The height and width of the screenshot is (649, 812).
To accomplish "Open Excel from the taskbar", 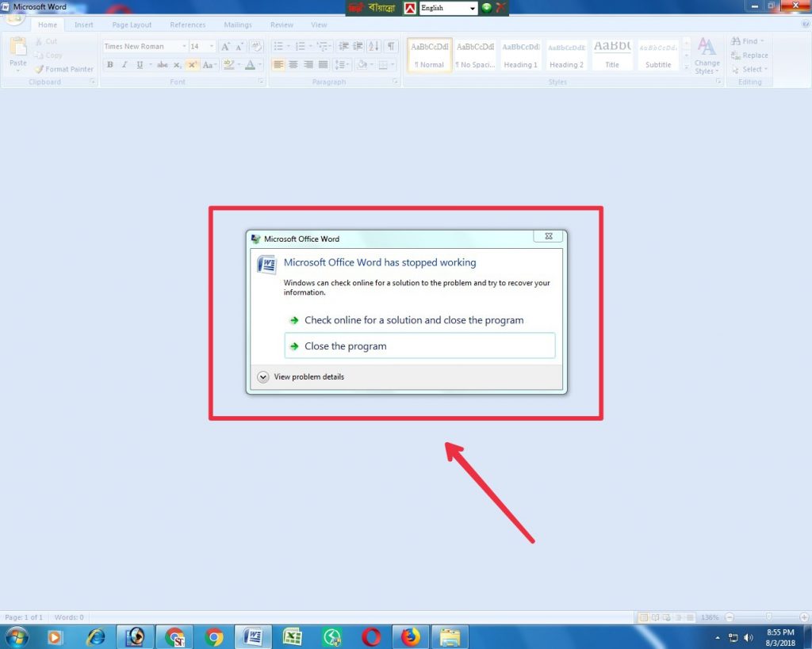I will (292, 636).
